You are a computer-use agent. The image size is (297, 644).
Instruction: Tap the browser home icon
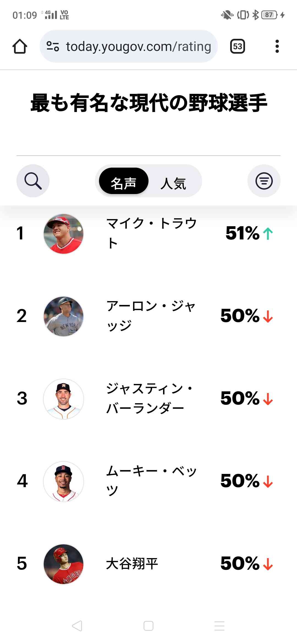click(x=20, y=46)
